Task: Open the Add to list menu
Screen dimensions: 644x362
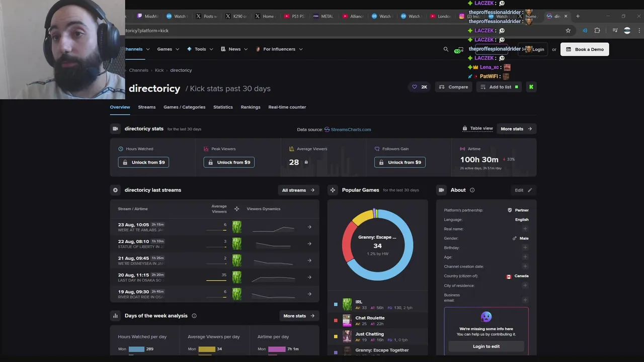Action: [x=499, y=87]
